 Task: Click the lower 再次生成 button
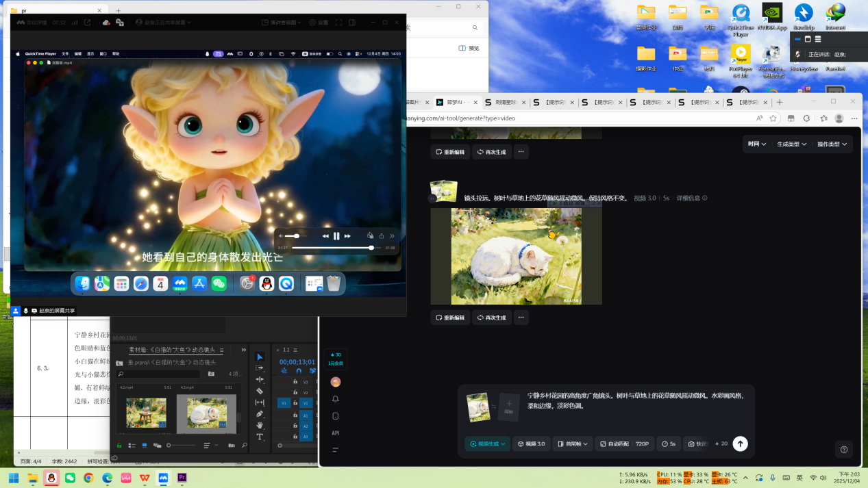[491, 318]
